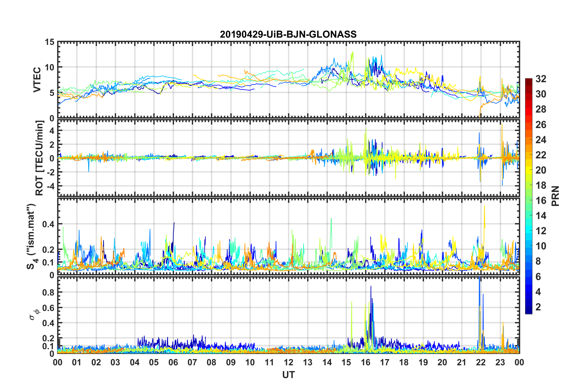Image resolution: width=577 pixels, height=392 pixels.
Task: Click colorbar tick value 28
Action: (x=541, y=109)
